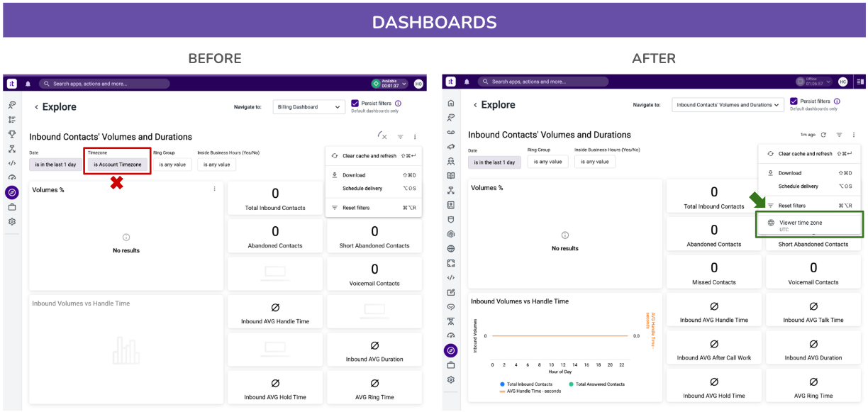Toggle Persist filters checkbox in AFTER view
This screenshot has width=868, height=412.
pos(794,101)
